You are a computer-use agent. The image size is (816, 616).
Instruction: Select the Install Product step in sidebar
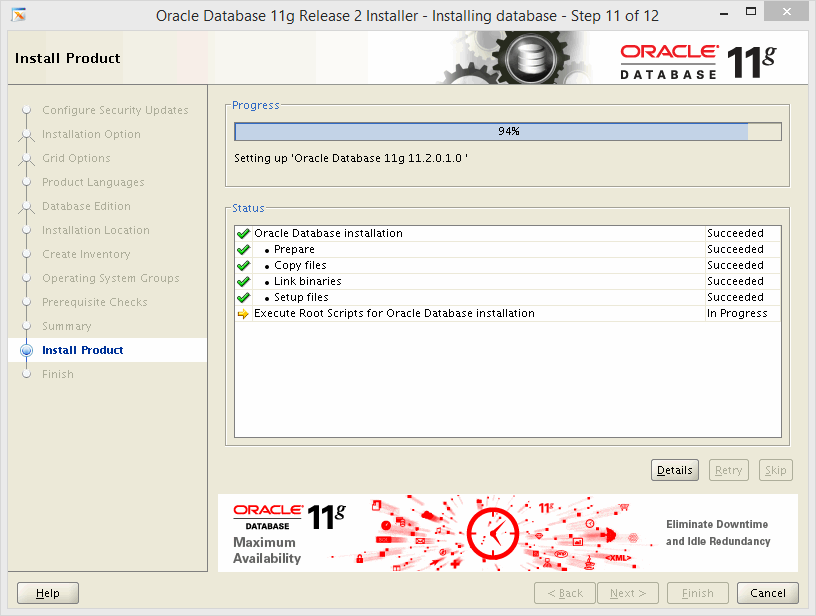click(83, 350)
